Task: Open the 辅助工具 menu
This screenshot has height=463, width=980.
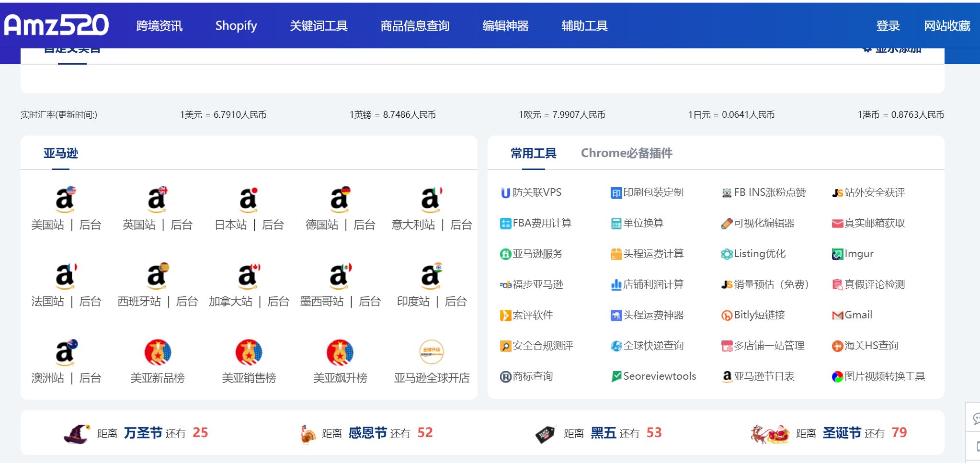Action: [584, 26]
